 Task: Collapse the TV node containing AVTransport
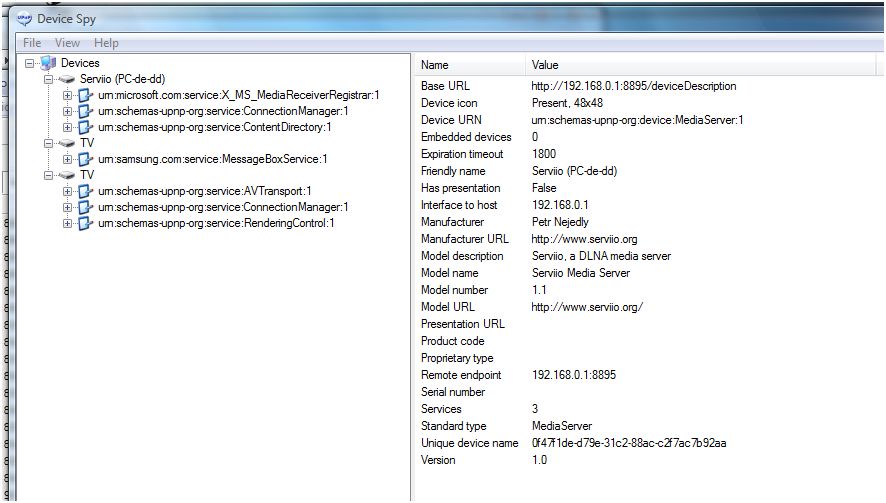point(49,175)
